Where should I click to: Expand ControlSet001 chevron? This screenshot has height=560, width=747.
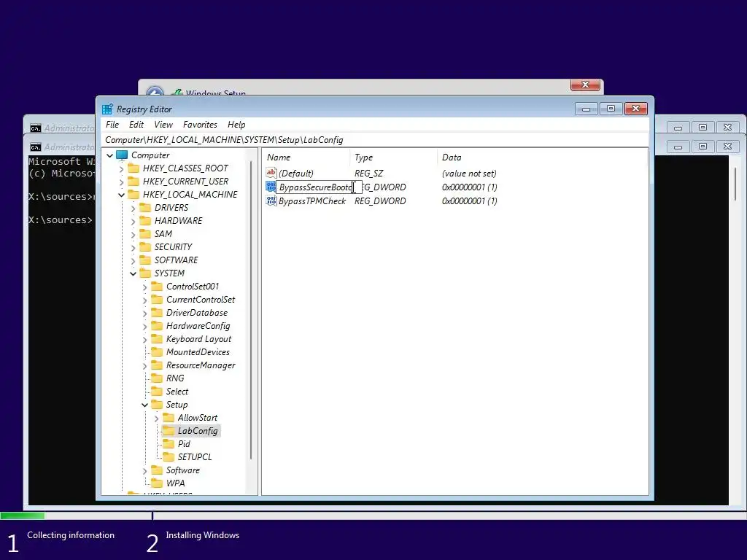pos(145,287)
